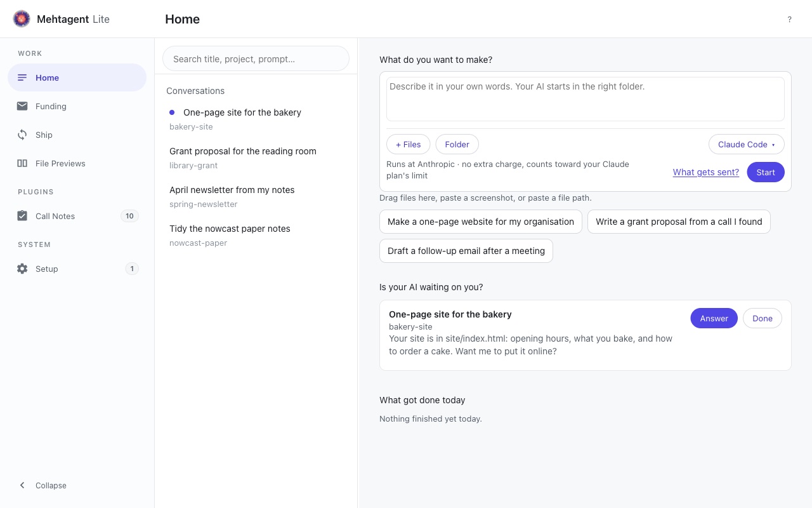
Task: Click the unread dot beside bakery conversation
Action: coord(172,112)
